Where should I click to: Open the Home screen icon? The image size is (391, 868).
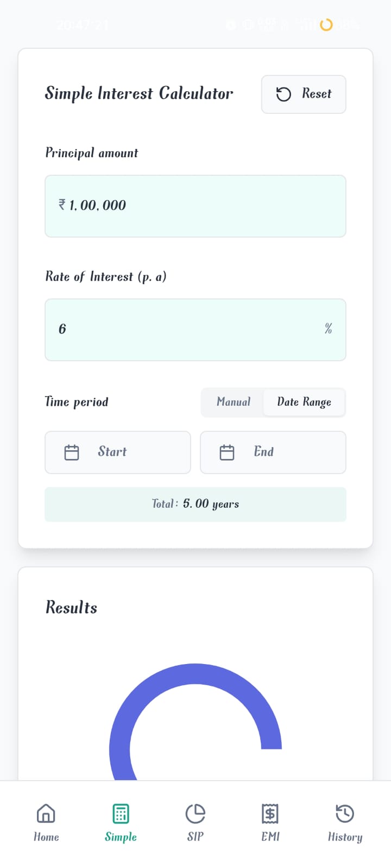click(46, 814)
